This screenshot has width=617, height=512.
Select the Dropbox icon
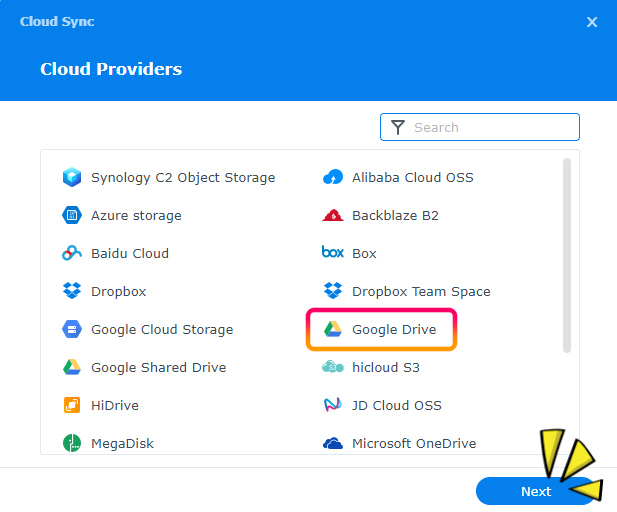[72, 291]
